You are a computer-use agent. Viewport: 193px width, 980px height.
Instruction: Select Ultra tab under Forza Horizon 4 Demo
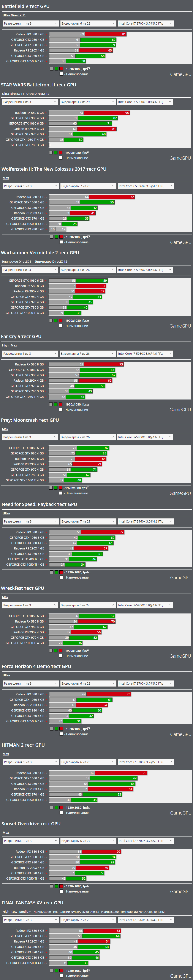[6, 675]
